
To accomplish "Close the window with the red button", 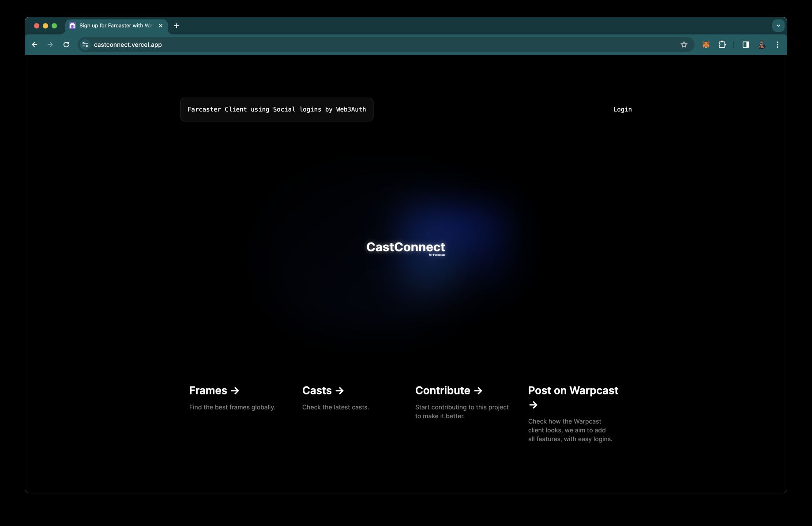I will (37, 26).
